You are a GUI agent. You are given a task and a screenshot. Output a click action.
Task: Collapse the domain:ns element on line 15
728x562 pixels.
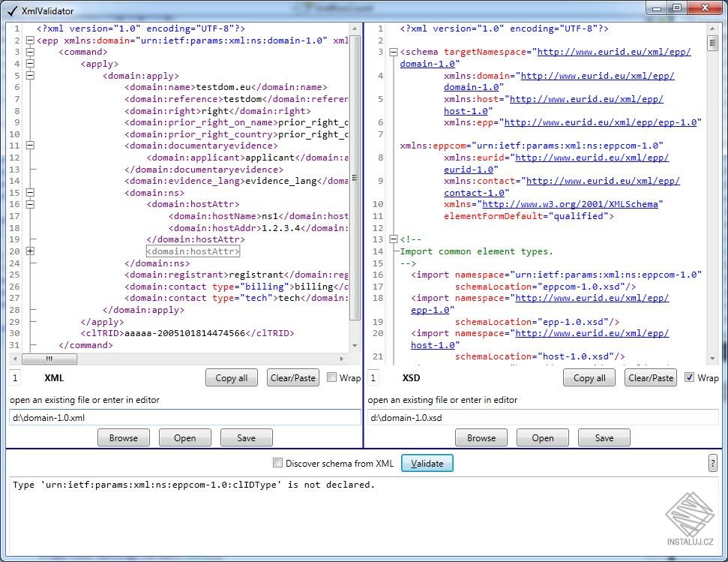point(31,192)
